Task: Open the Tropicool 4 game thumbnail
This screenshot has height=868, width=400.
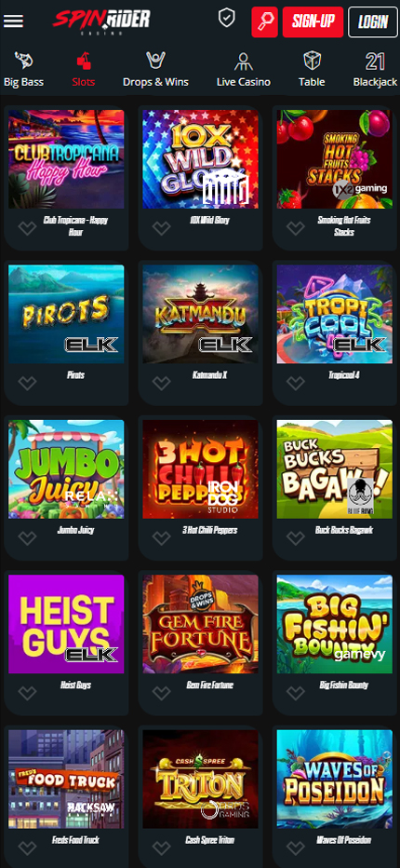Action: [335, 314]
